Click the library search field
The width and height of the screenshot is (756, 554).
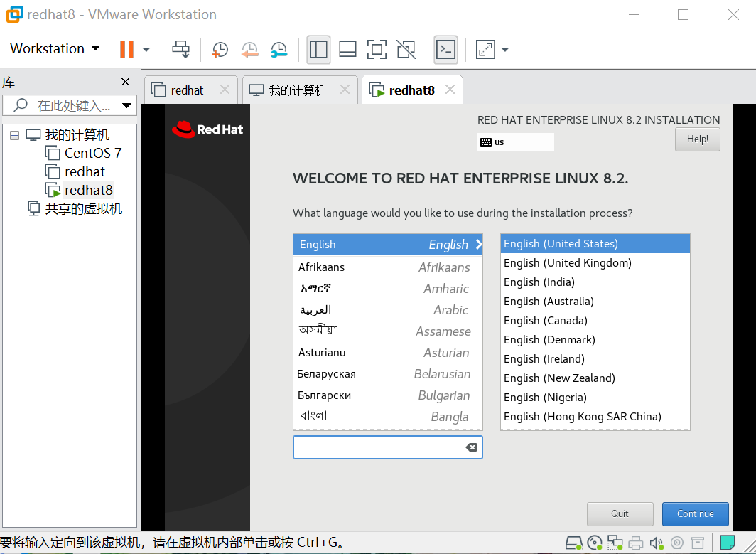[70, 105]
